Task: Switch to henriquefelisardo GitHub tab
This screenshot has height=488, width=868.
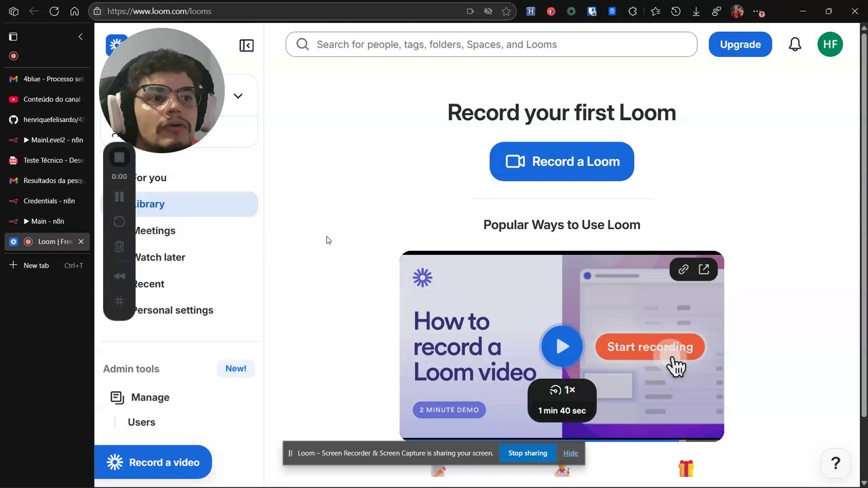Action: pos(47,119)
